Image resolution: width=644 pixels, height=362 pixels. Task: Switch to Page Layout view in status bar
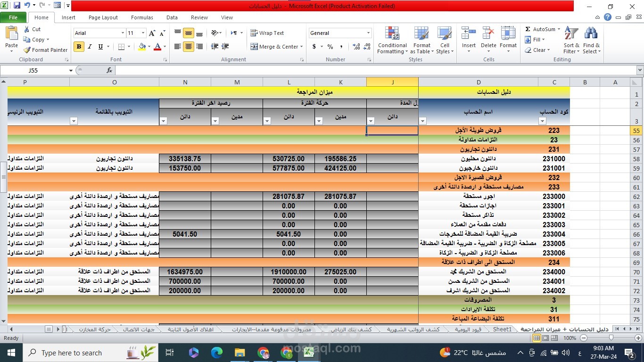click(x=545, y=338)
